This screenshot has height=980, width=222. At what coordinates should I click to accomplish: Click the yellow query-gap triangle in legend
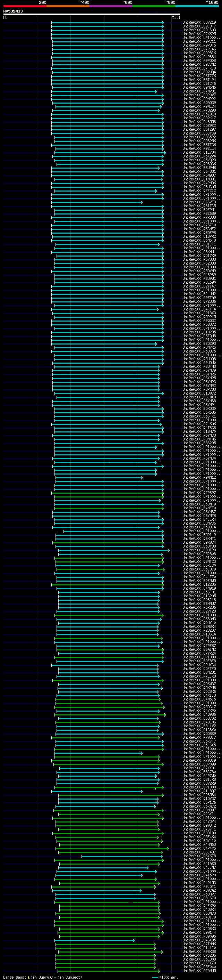coord(28,977)
